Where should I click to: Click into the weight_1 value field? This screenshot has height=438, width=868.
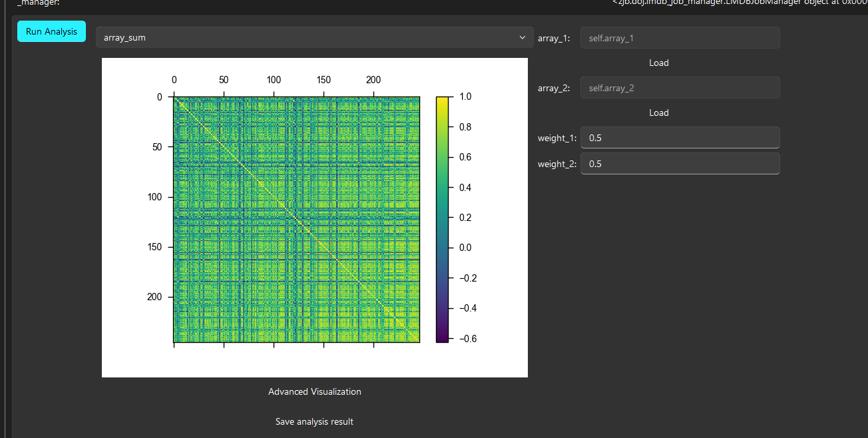(x=680, y=138)
